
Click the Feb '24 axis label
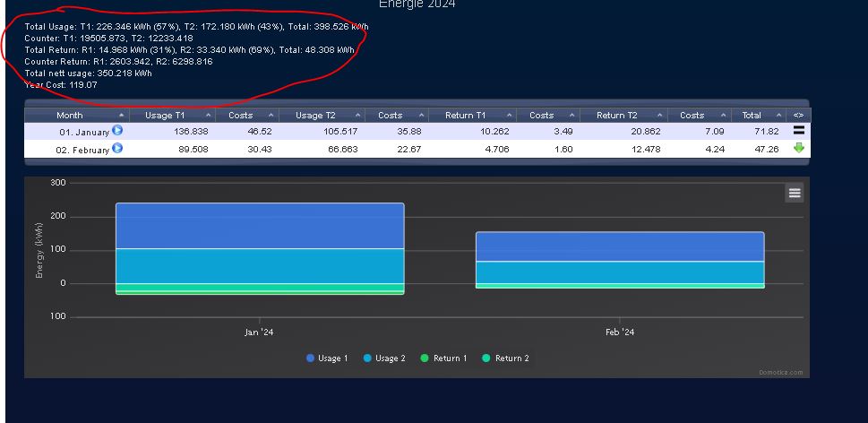click(620, 332)
